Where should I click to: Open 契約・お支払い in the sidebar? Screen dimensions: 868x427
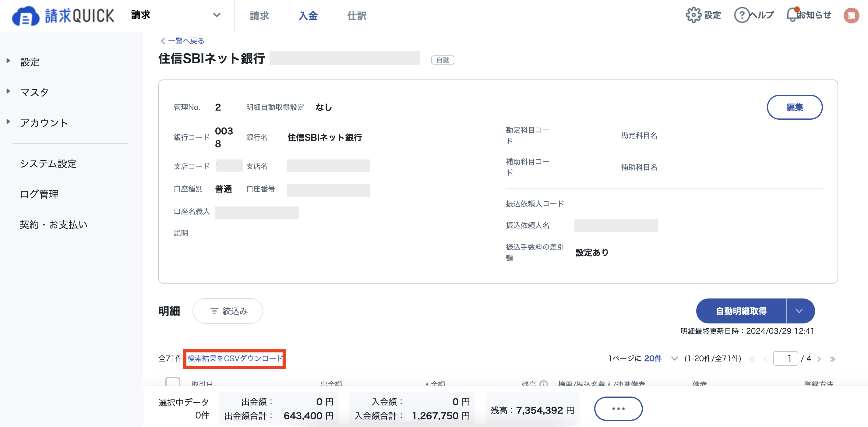tap(54, 224)
